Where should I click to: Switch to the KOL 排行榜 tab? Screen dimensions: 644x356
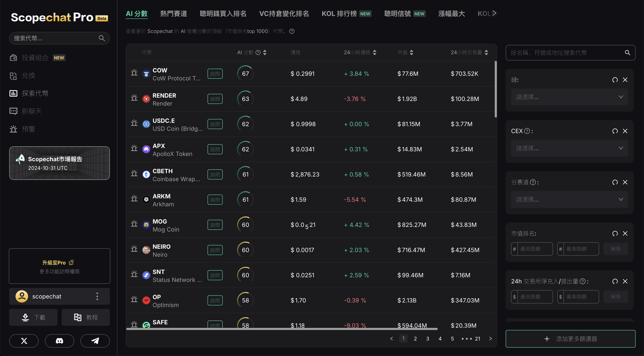339,13
